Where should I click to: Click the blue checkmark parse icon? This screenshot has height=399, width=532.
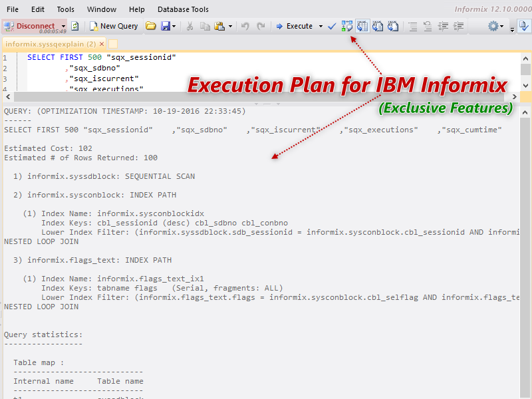point(332,26)
